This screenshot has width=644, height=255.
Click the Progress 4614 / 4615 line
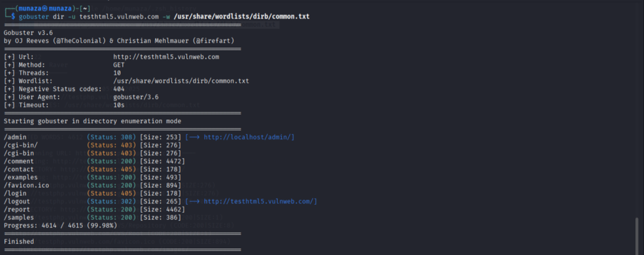(60, 225)
